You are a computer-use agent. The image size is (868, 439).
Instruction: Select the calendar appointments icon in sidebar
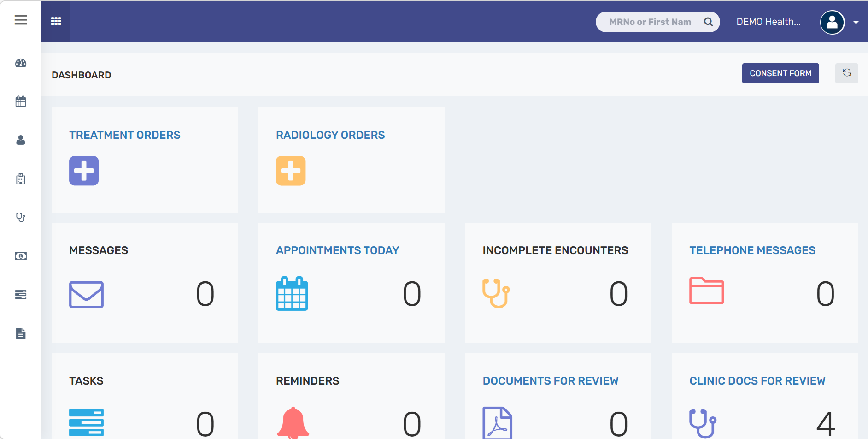pos(21,101)
